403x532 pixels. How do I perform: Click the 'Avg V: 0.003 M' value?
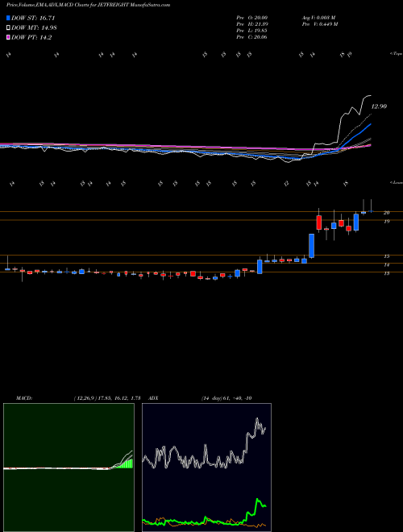point(318,18)
